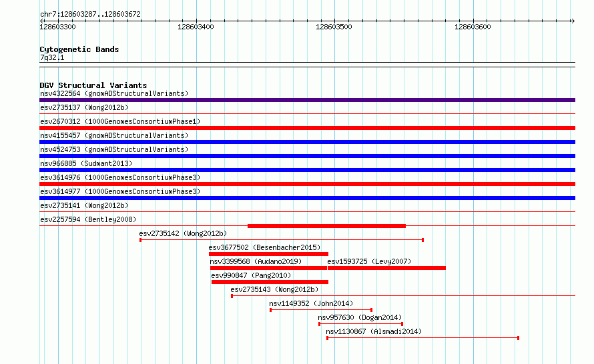Click the red esv2670312 variant bar
Viewport: 594px width, 364px height.
(307, 128)
